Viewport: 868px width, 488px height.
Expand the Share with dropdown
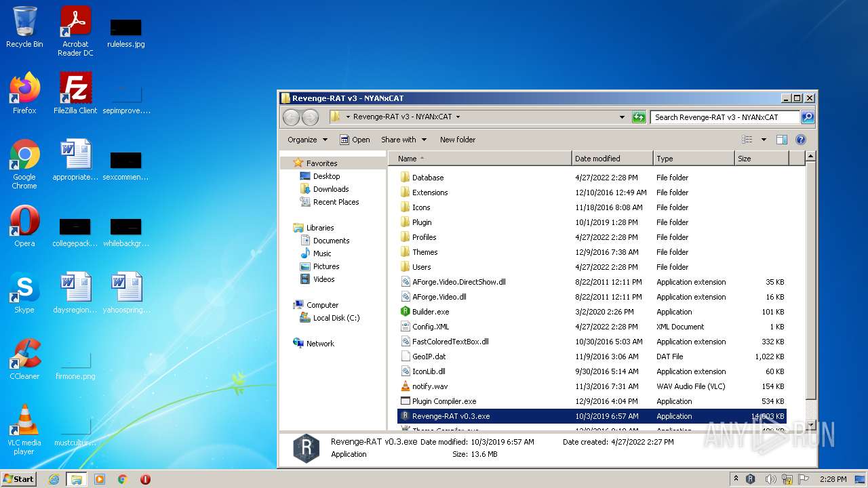click(x=403, y=140)
